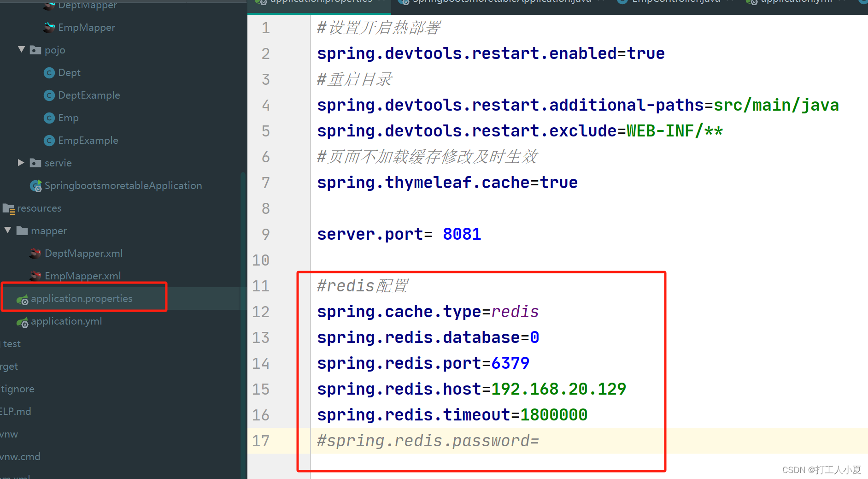The width and height of the screenshot is (868, 479).
Task: Click the highlighted spring.redis.password comment line
Action: click(x=428, y=441)
